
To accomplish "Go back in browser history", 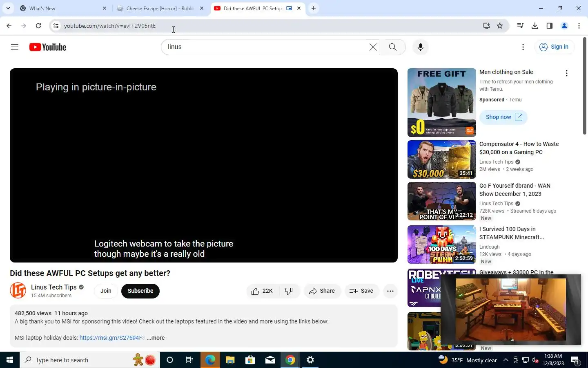I will (x=9, y=26).
